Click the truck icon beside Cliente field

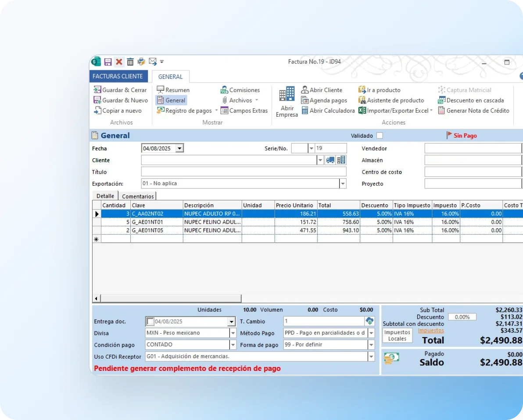pyautogui.click(x=330, y=160)
